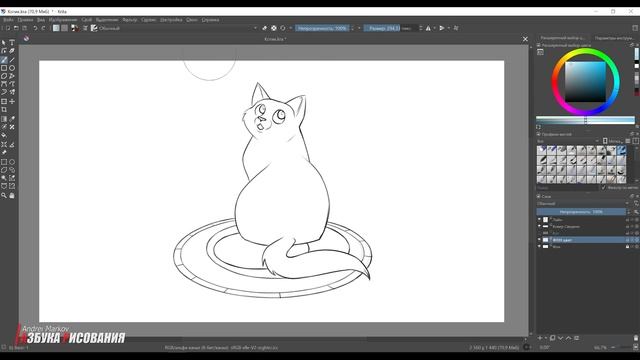This screenshot has height=360, width=640.
Task: Open the 'Слой' menu
Action: point(87,20)
